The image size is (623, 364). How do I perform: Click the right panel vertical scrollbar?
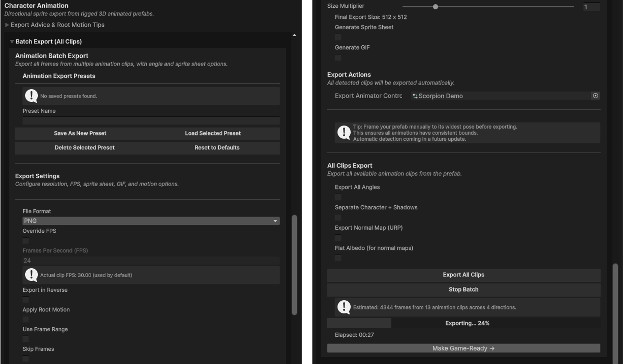pos(615,314)
